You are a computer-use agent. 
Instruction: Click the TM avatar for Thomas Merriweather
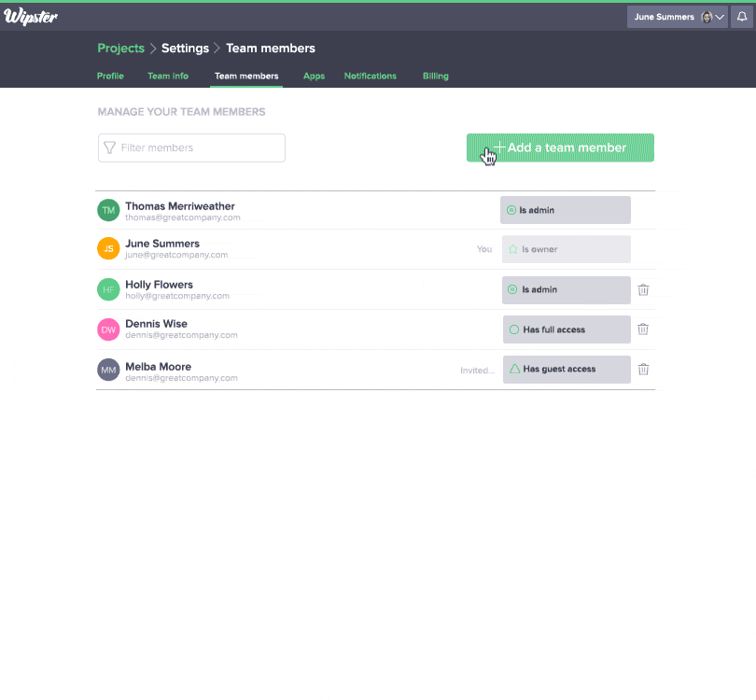(x=108, y=210)
